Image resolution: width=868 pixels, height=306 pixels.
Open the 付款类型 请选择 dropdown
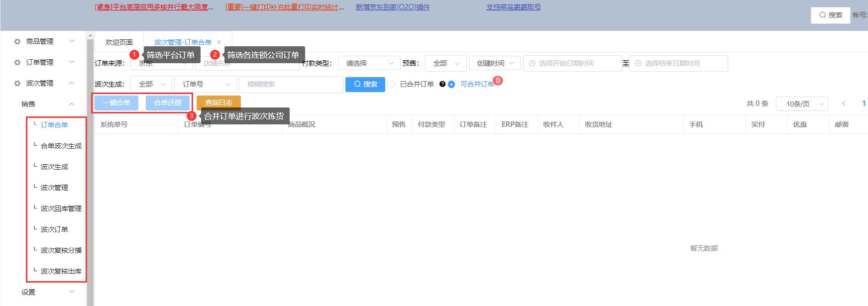pyautogui.click(x=369, y=63)
